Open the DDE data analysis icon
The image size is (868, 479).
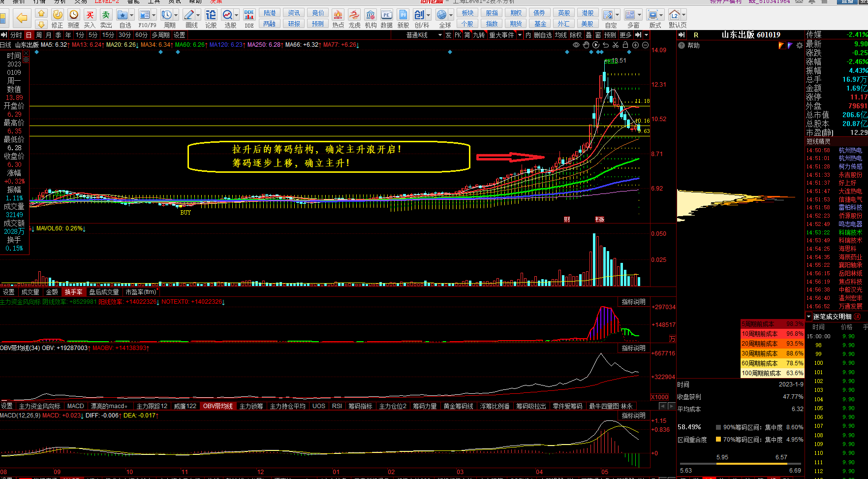pos(249,19)
